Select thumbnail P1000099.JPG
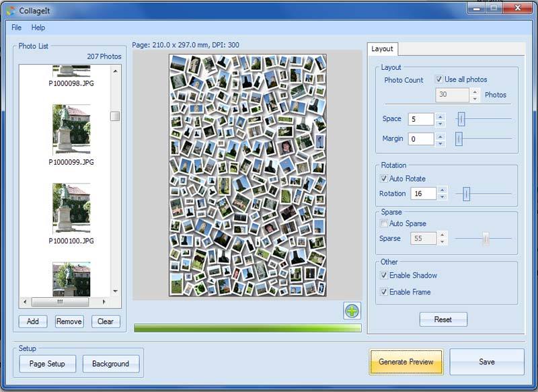 tap(71, 129)
